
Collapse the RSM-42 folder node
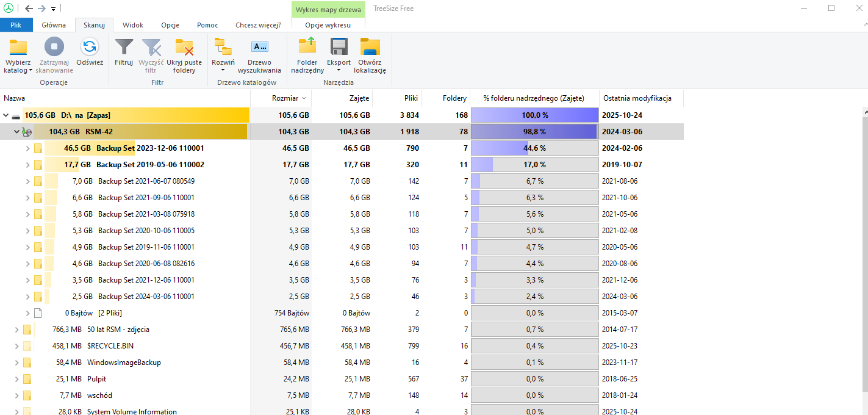(x=17, y=131)
